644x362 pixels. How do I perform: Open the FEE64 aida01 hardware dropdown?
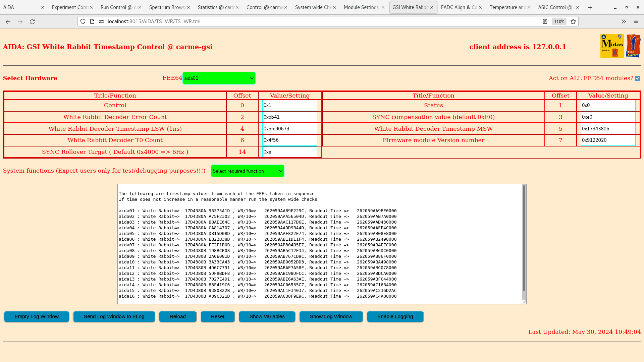pos(219,78)
